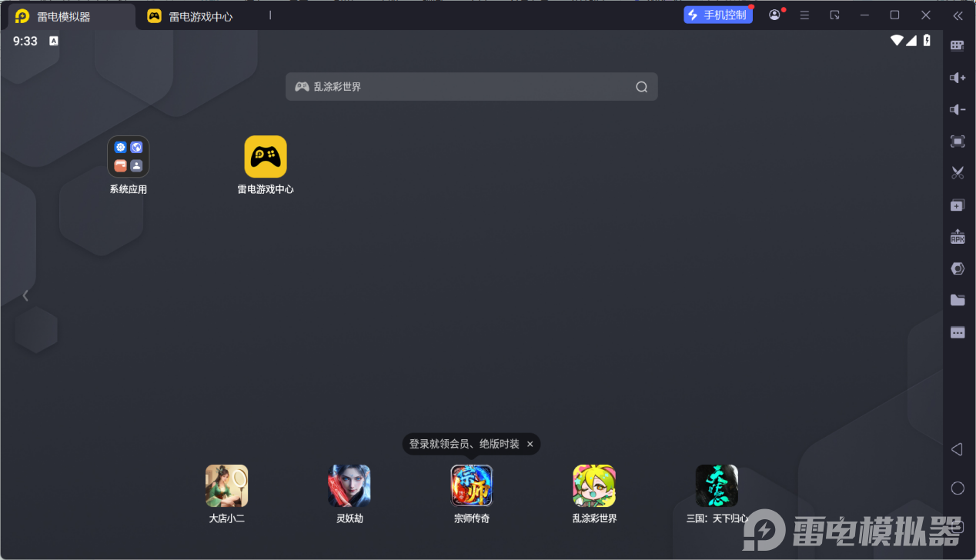Collapse the right sidebar with double chevron
The height and width of the screenshot is (560, 976).
coord(958,15)
